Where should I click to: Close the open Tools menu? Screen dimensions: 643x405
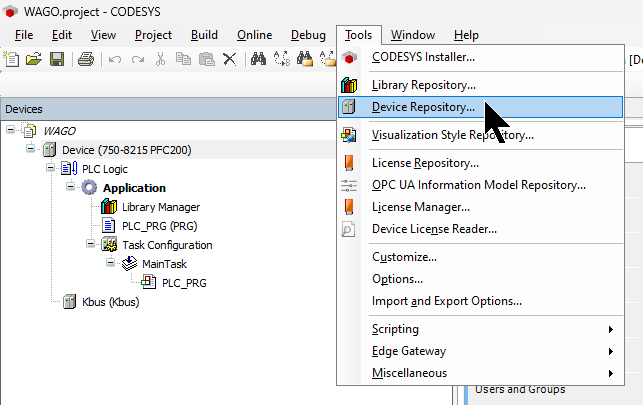tap(359, 35)
